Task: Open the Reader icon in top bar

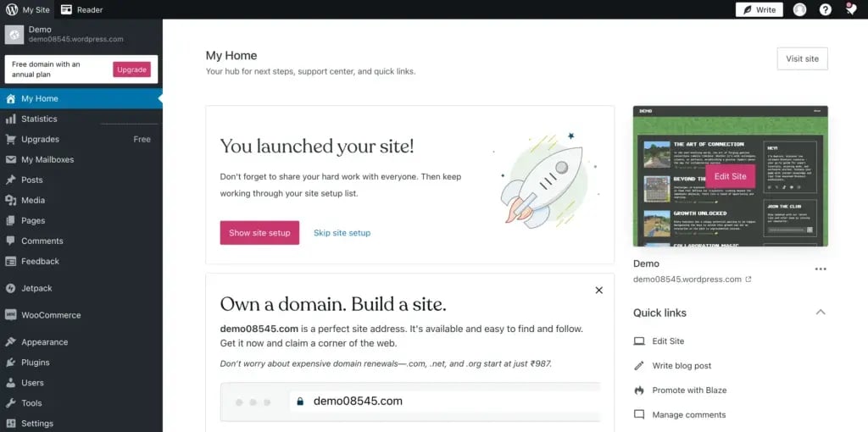Action: click(x=66, y=9)
